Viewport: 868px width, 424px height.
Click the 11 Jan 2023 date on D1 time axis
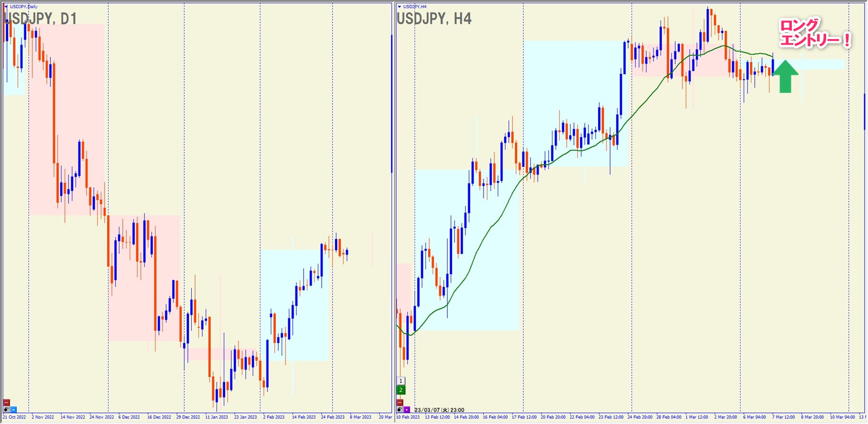(216, 417)
